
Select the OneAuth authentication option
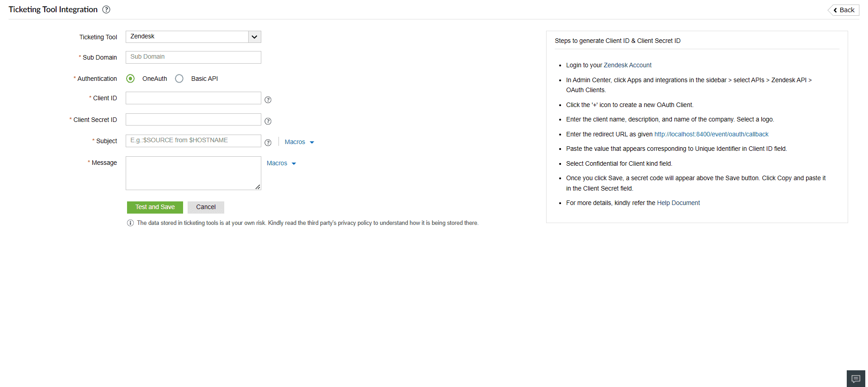click(x=131, y=79)
